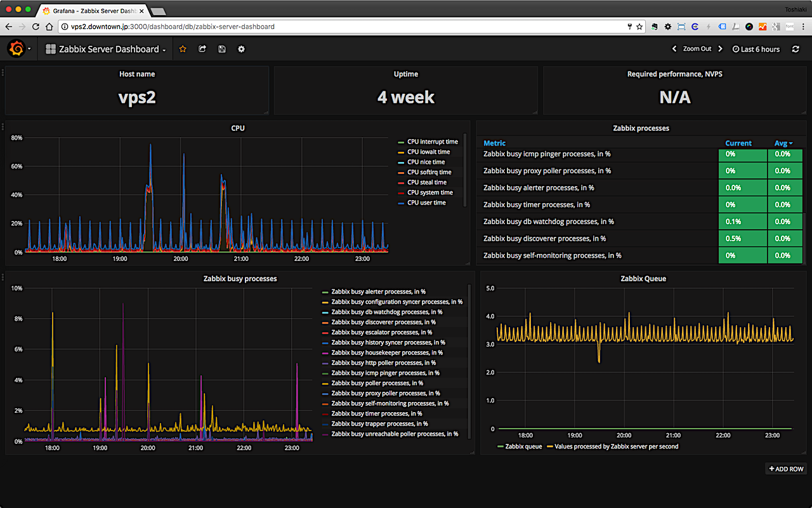The height and width of the screenshot is (508, 812).
Task: Toggle Values processed by Zabbix server series
Action: pos(617,446)
